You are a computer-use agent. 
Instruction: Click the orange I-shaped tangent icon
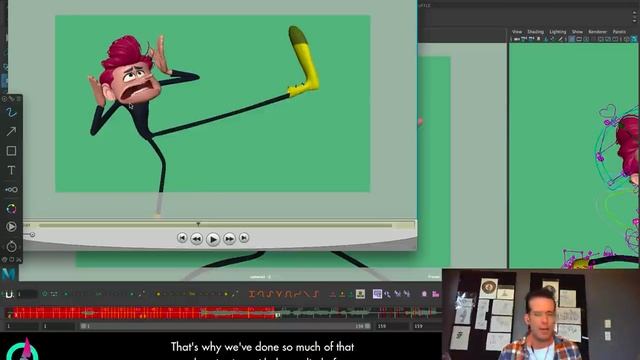coord(252,294)
